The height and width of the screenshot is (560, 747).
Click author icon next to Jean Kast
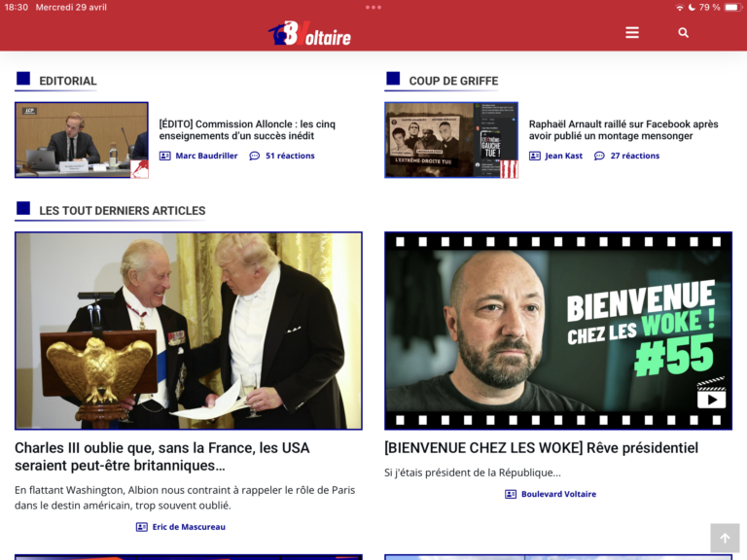click(535, 156)
